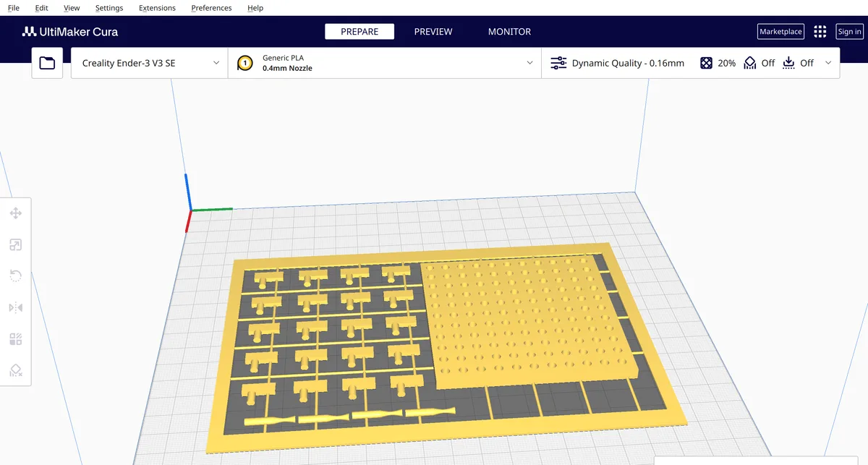
Task: Click the 0.4mm Nozzle label
Action: point(287,69)
